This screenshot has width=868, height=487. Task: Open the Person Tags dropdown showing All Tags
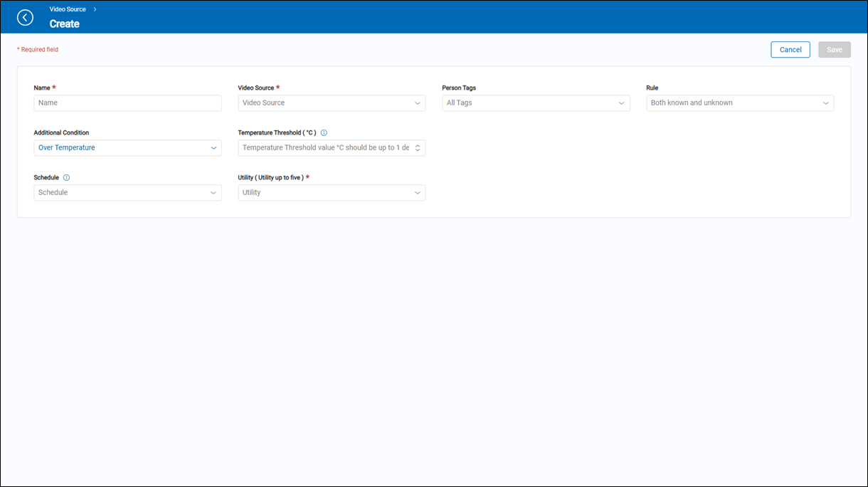(535, 103)
